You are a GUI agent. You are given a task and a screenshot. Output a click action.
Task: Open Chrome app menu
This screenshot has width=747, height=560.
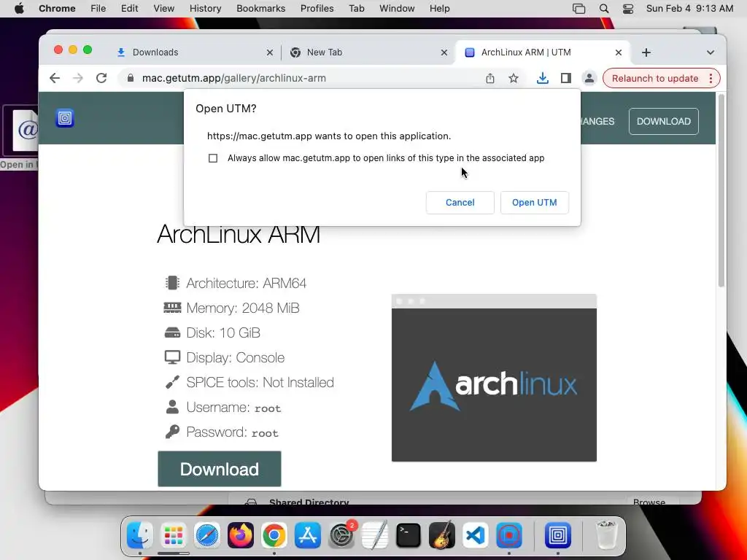tap(57, 9)
